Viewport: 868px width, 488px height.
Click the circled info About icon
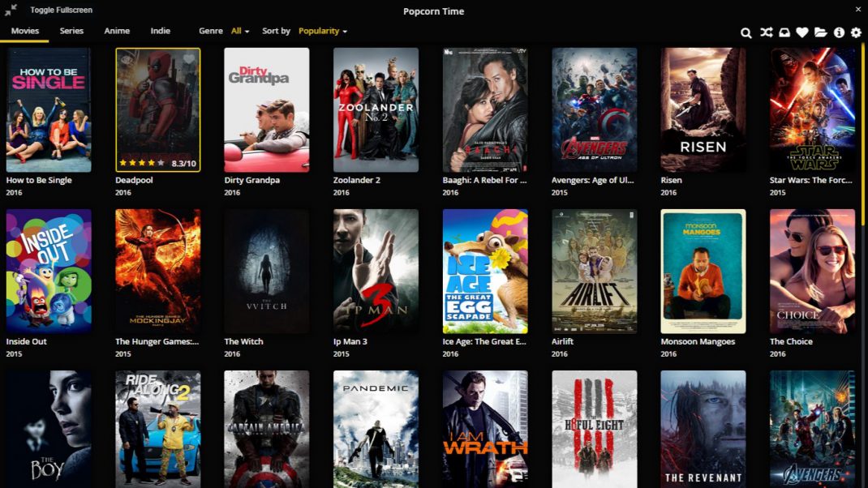click(x=840, y=32)
